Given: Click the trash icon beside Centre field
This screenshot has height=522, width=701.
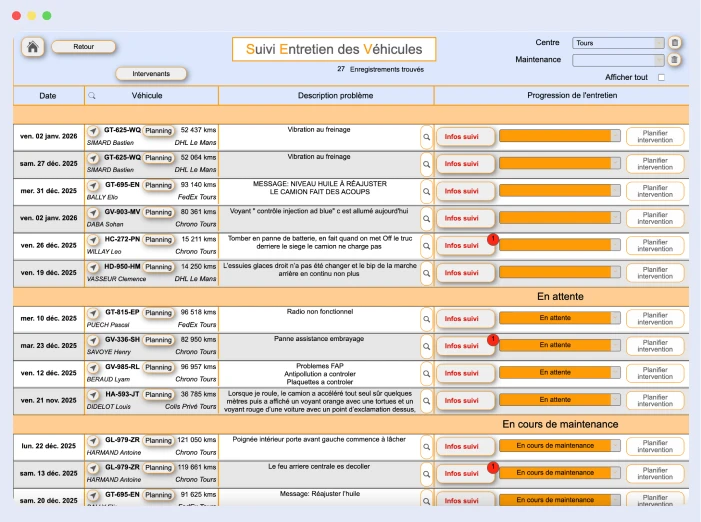Looking at the screenshot, I should [x=675, y=43].
